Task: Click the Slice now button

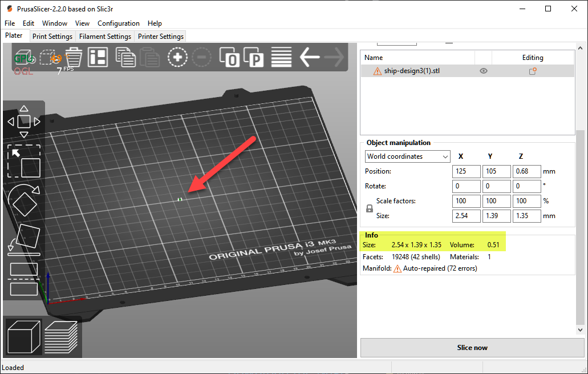Action: click(472, 348)
